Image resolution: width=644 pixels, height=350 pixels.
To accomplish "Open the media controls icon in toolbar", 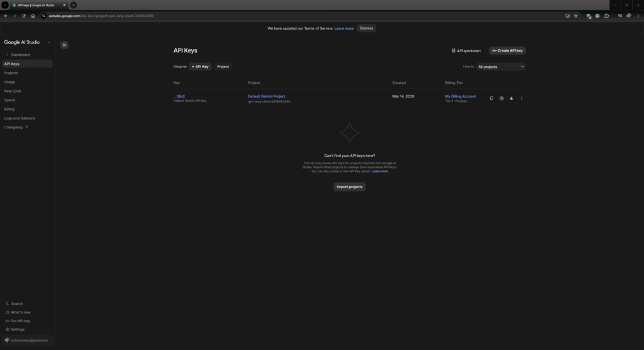I will coord(619,16).
